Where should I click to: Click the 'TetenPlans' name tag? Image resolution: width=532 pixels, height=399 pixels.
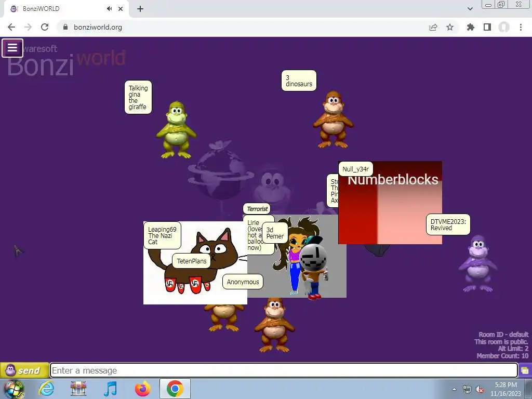192,261
